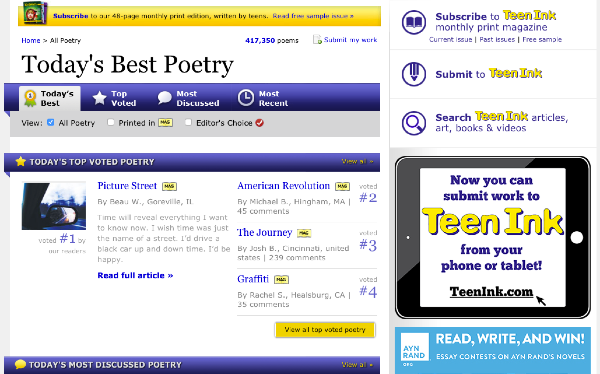Click the Teen Ink tablet advertisement
Viewport: 600px width, 374px height.
(x=493, y=237)
